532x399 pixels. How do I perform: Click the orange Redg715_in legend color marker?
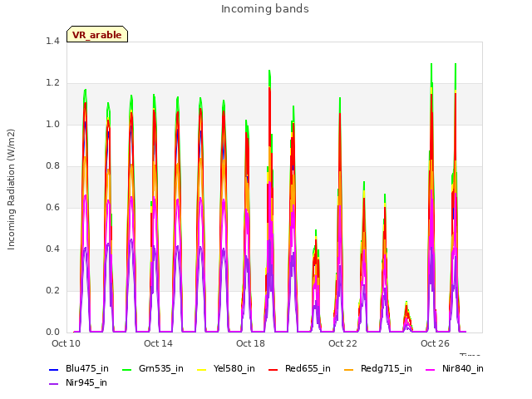(348, 369)
